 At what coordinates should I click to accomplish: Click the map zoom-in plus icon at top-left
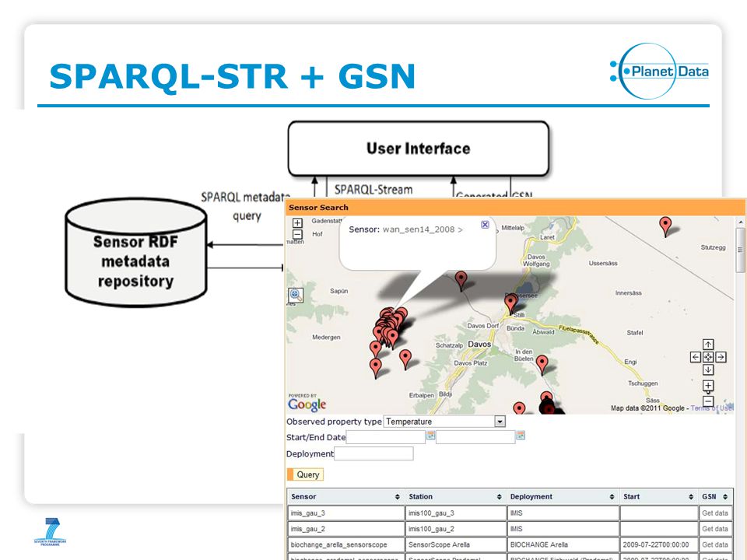[x=297, y=223]
